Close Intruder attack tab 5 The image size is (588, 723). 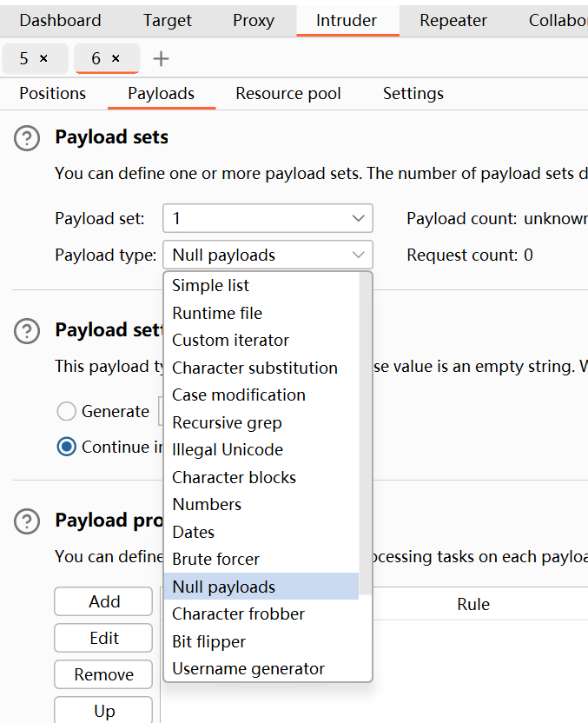(x=43, y=58)
